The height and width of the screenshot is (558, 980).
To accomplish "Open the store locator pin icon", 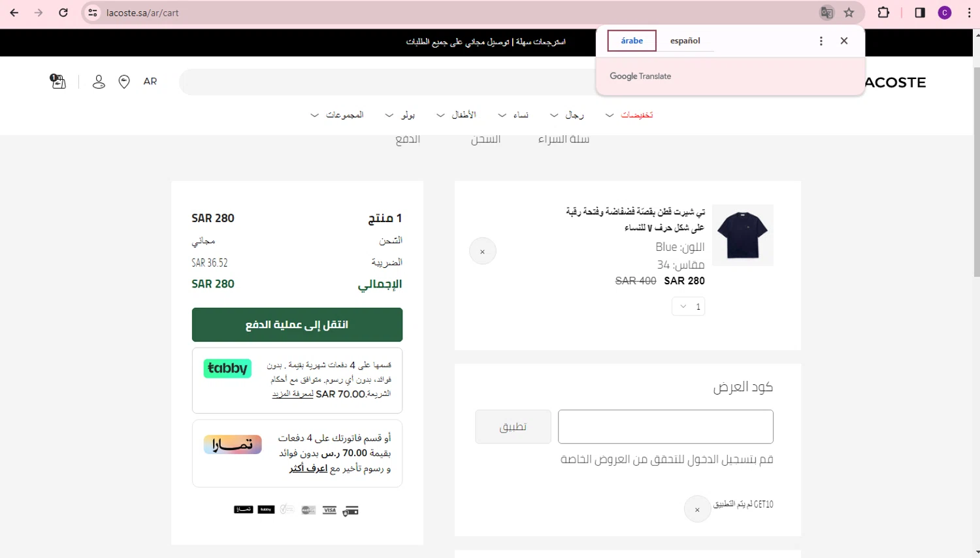I will point(124,82).
